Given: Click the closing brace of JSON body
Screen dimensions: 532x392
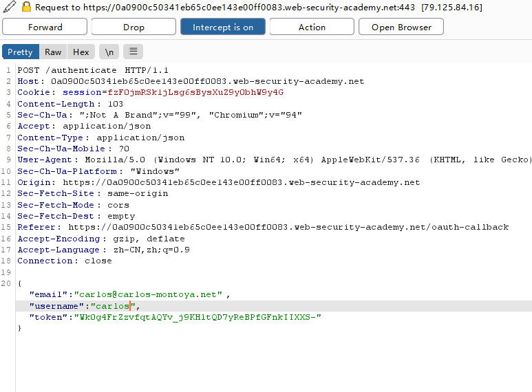Looking at the screenshot, I should point(19,328).
